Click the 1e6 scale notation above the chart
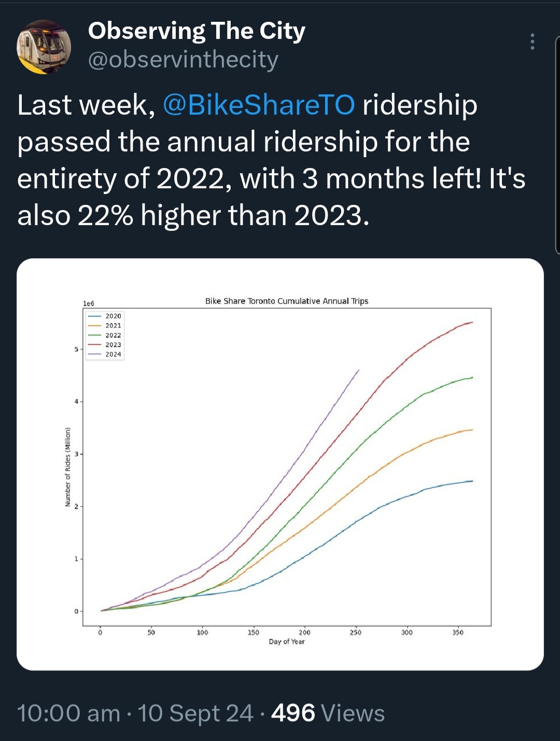 point(89,303)
